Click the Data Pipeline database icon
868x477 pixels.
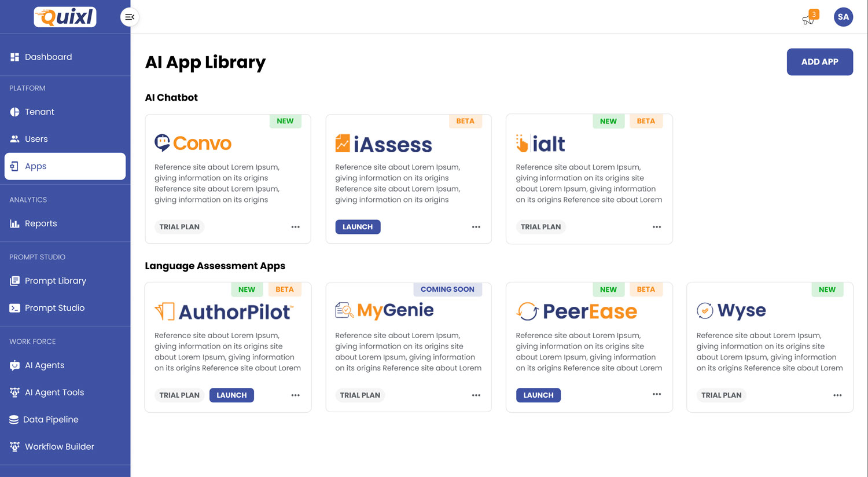14,420
